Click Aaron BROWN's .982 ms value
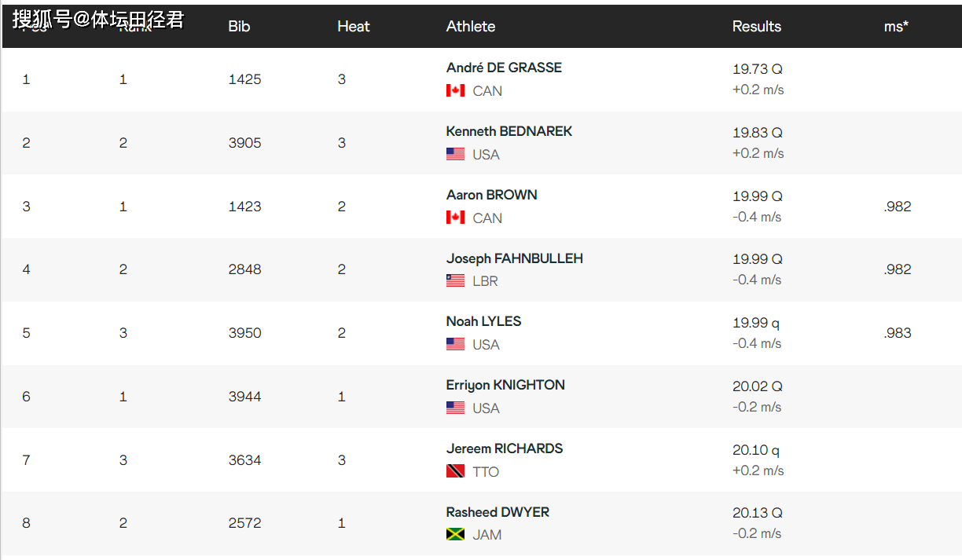Screen dimensions: 962x560 897,207
